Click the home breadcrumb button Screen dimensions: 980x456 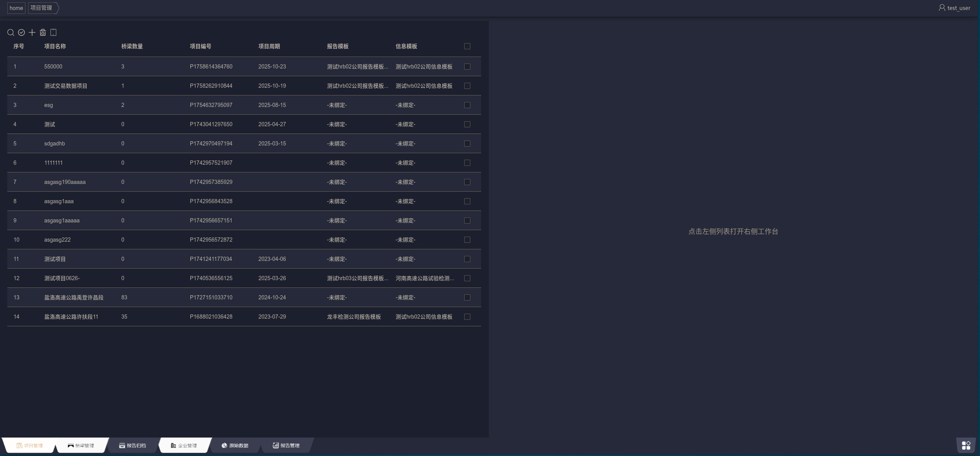16,8
